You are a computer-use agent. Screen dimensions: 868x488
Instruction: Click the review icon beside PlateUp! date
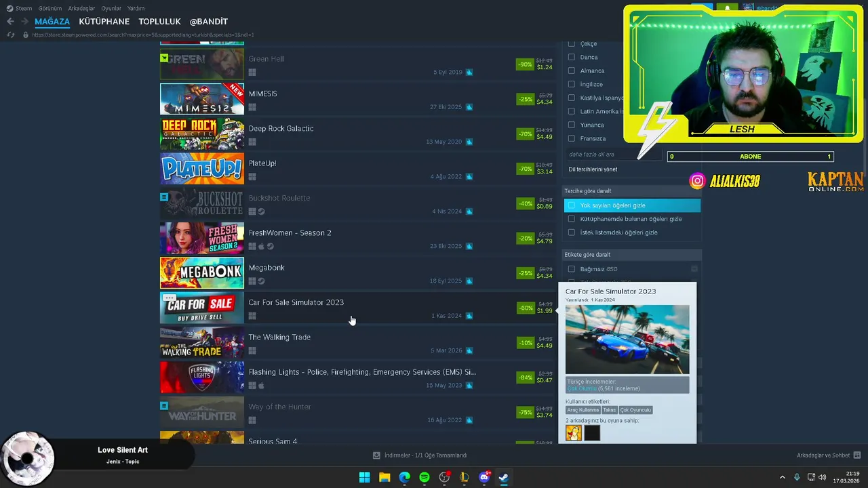[x=469, y=177]
